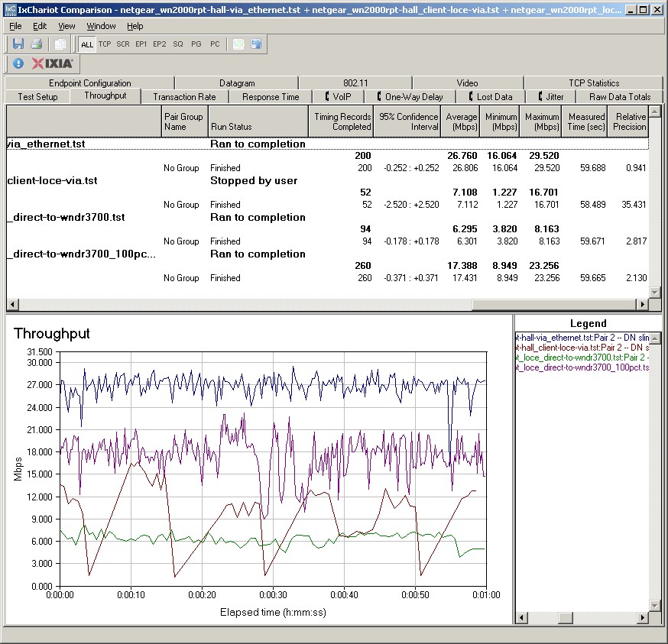Click the Stopped by user status
Viewport: 668px width, 644px height.
click(x=254, y=180)
